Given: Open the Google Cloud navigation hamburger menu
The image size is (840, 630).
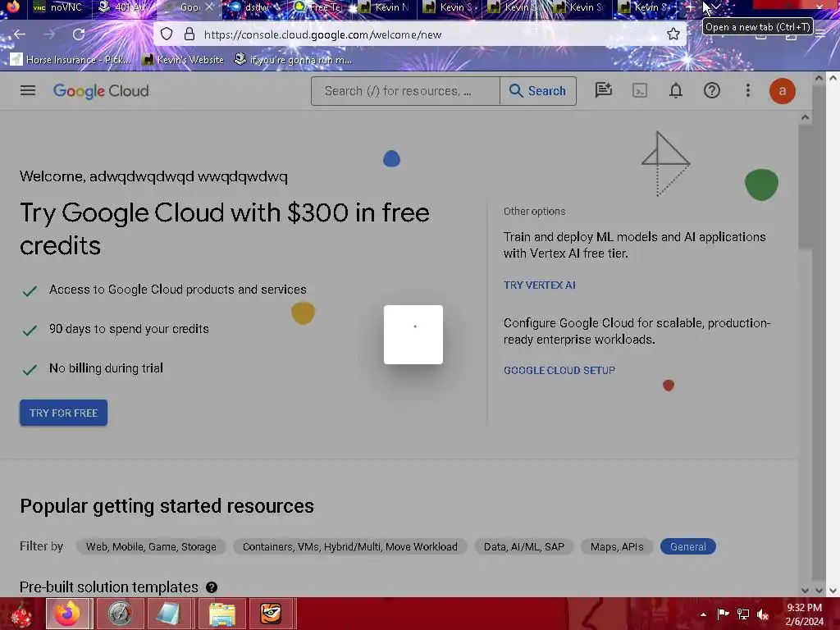Looking at the screenshot, I should pyautogui.click(x=28, y=90).
